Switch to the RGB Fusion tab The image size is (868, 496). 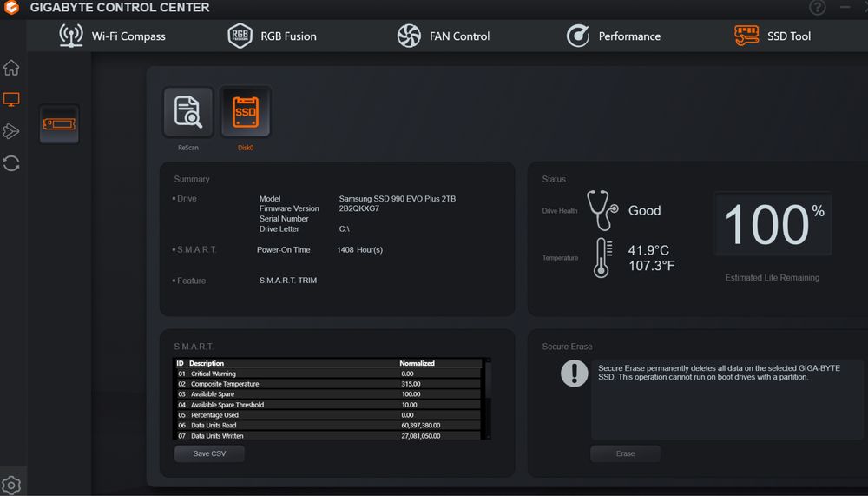click(273, 36)
